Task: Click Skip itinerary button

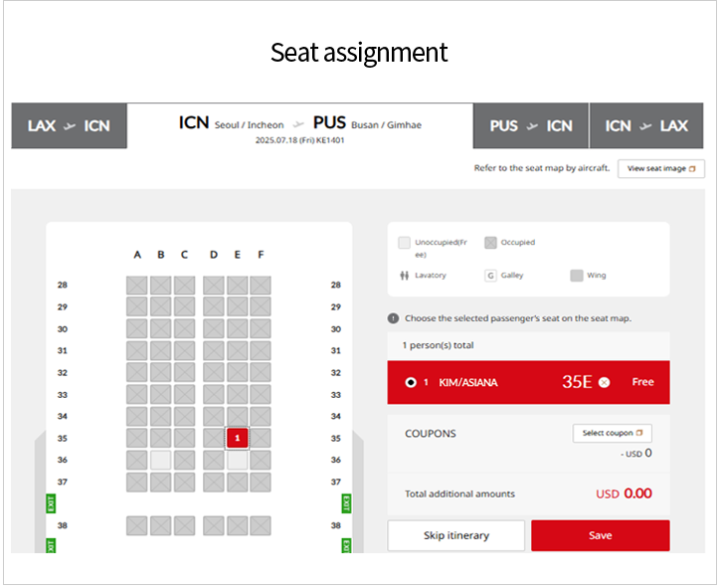Action: [456, 535]
